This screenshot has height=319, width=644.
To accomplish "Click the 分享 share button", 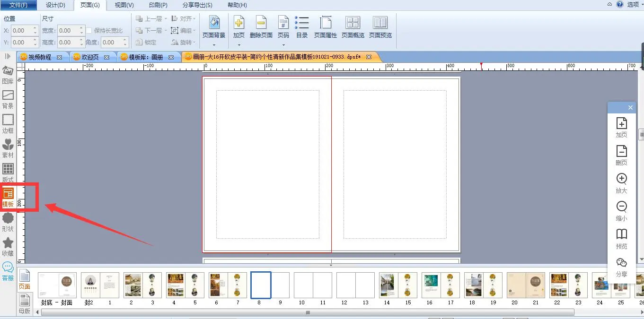I will pyautogui.click(x=621, y=266).
